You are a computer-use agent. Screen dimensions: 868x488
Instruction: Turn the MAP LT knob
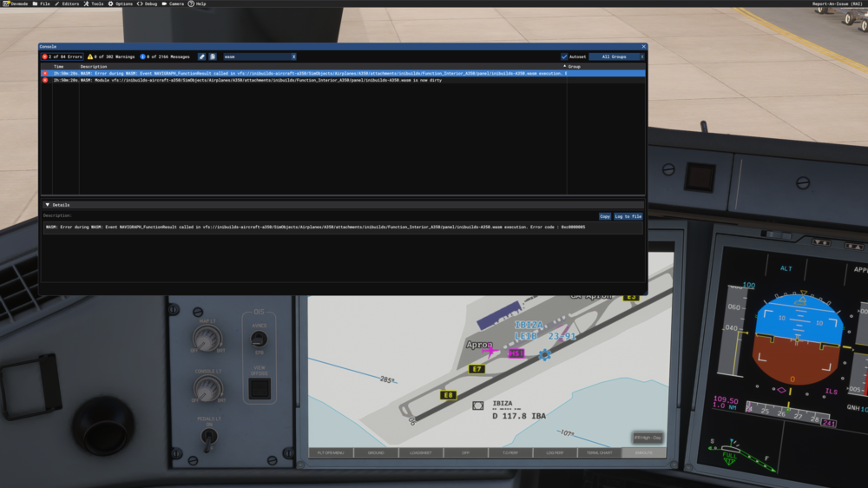tap(207, 337)
